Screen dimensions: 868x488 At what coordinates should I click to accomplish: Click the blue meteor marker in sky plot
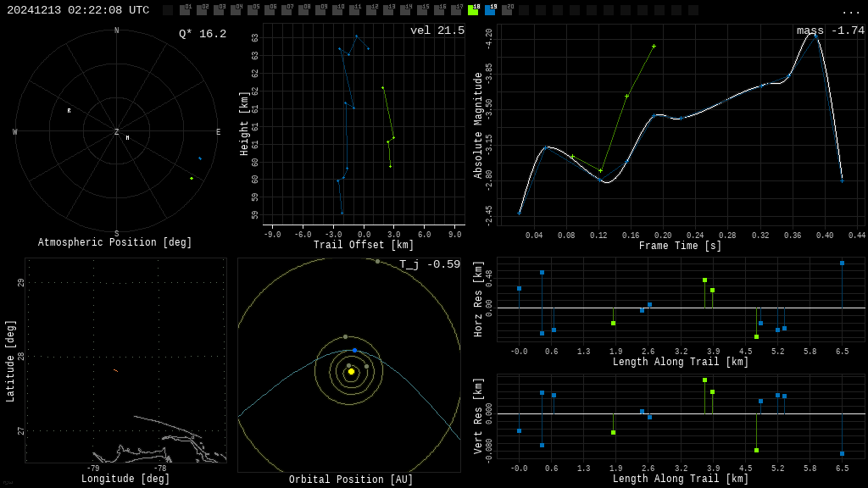coord(200,158)
